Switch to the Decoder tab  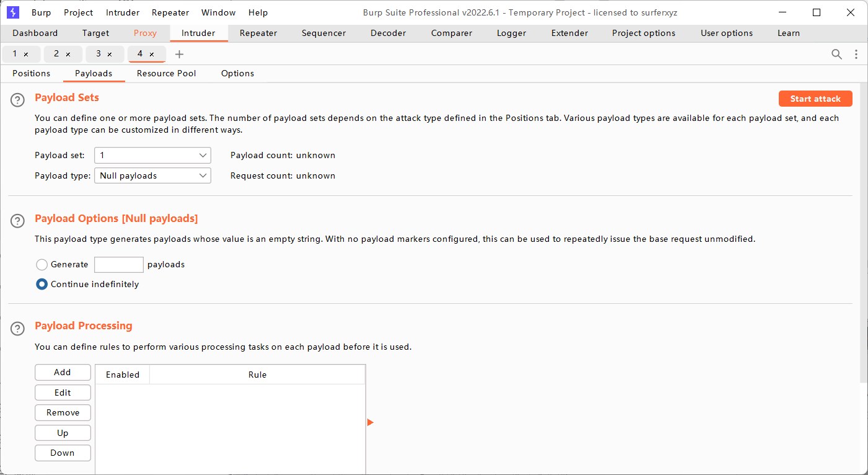(388, 33)
